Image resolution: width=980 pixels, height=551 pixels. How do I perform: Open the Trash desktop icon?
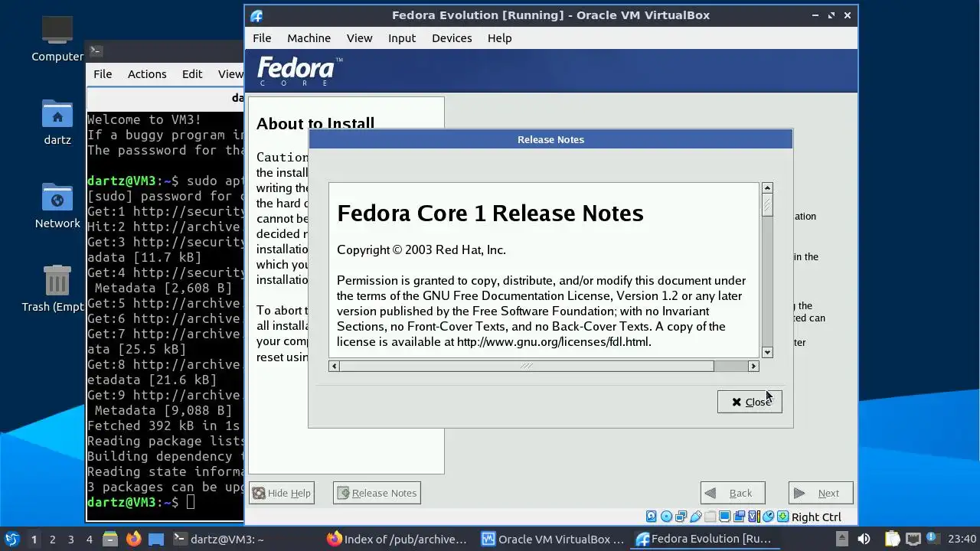(x=57, y=289)
